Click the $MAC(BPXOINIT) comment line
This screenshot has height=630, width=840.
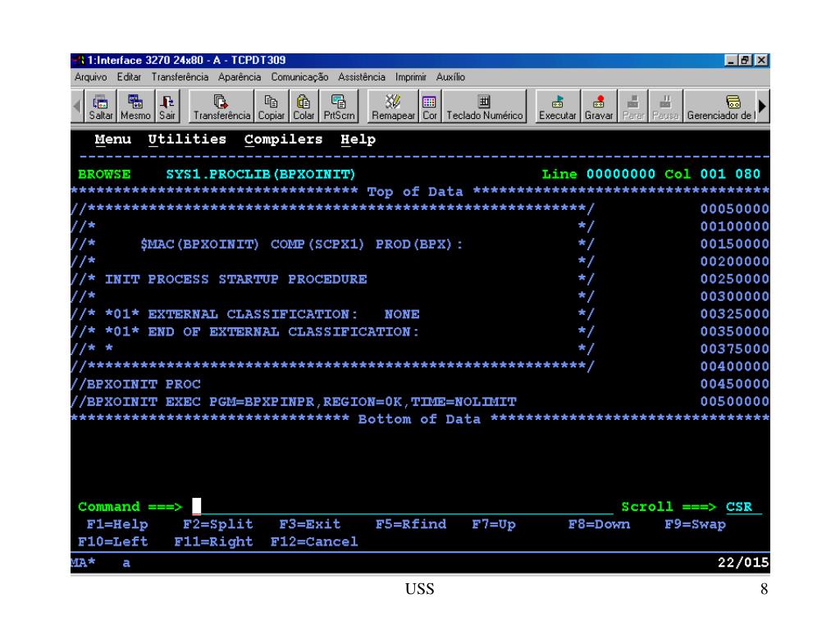pyautogui.click(x=302, y=244)
